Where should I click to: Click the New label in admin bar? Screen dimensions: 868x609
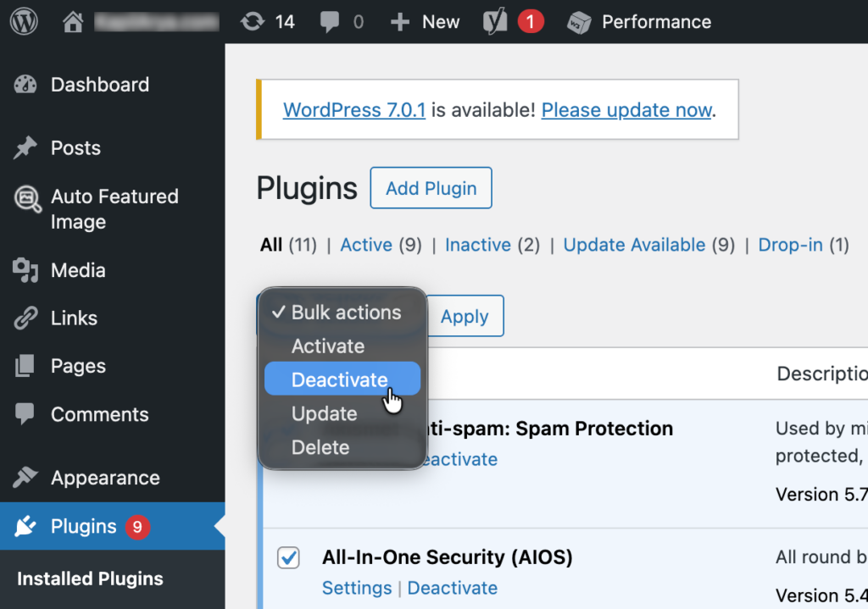[x=441, y=22]
